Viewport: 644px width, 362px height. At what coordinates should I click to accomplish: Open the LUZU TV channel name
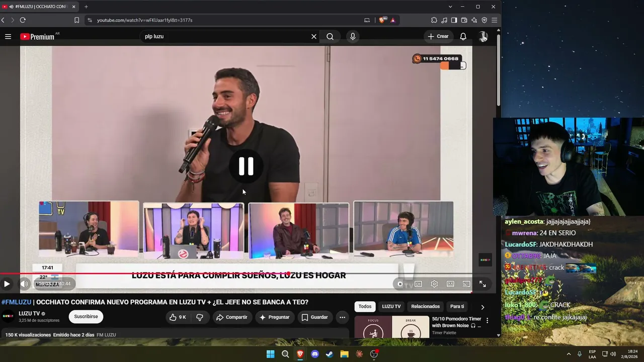coord(29,314)
